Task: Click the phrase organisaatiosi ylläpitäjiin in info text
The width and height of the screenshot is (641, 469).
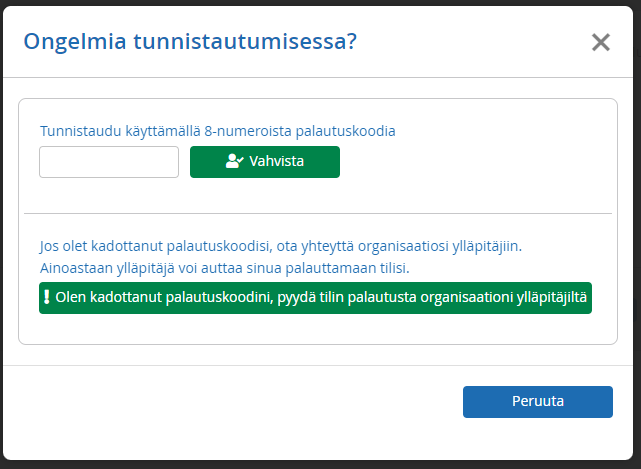Action: [x=440, y=247]
